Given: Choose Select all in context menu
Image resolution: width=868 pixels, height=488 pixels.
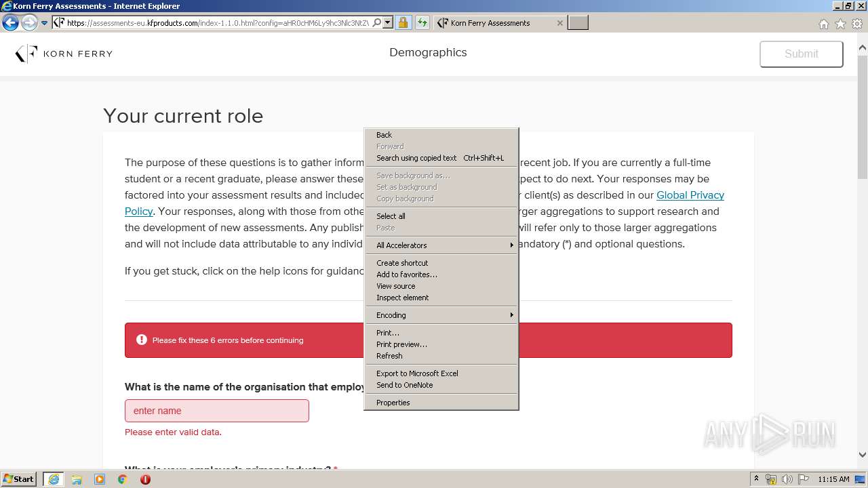Looking at the screenshot, I should 441,216.
